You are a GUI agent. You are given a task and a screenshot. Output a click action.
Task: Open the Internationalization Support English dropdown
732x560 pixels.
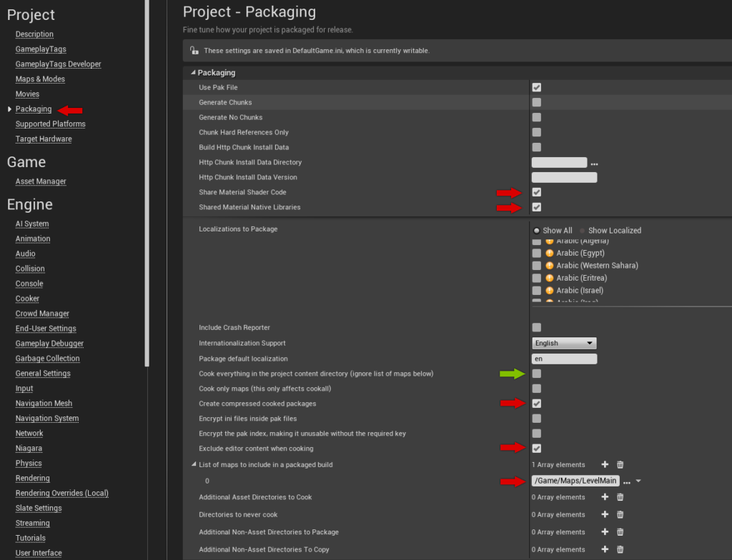563,343
